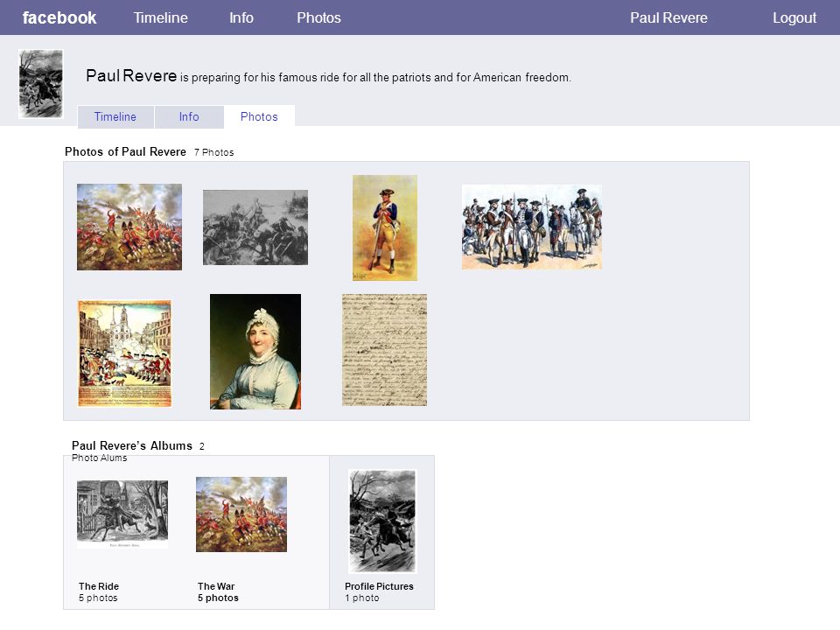Viewport: 840px width, 630px height.
Task: Click the Paul Revere name heading
Action: [x=131, y=75]
